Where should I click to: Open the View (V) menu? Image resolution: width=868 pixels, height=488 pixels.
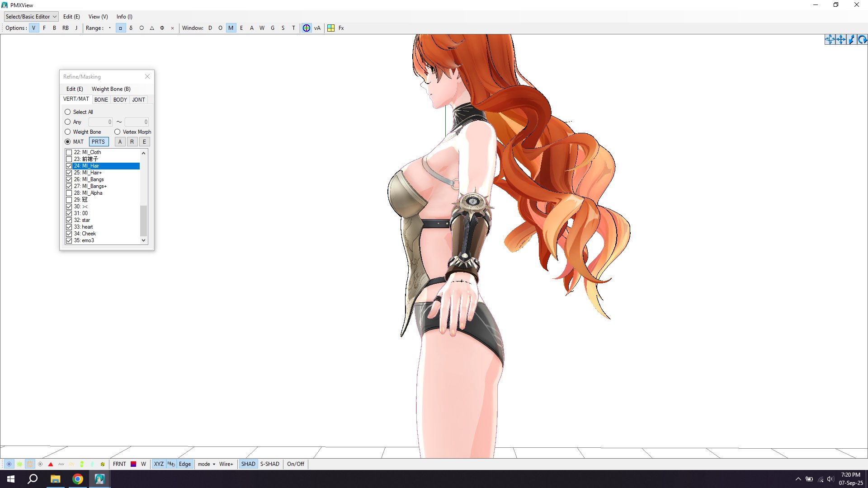pos(98,17)
